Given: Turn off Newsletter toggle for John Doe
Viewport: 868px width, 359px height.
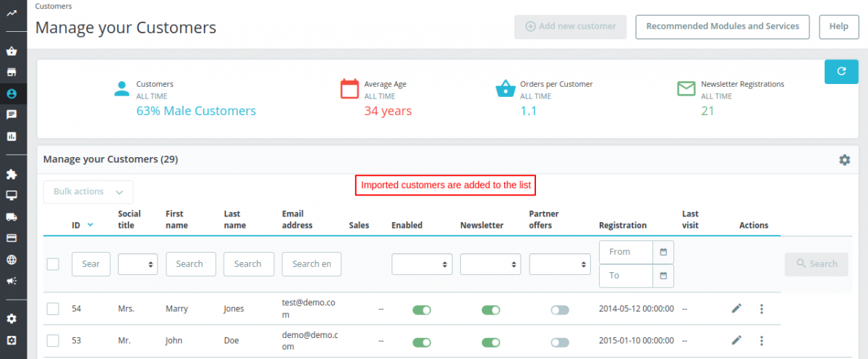Looking at the screenshot, I should pyautogui.click(x=491, y=342).
